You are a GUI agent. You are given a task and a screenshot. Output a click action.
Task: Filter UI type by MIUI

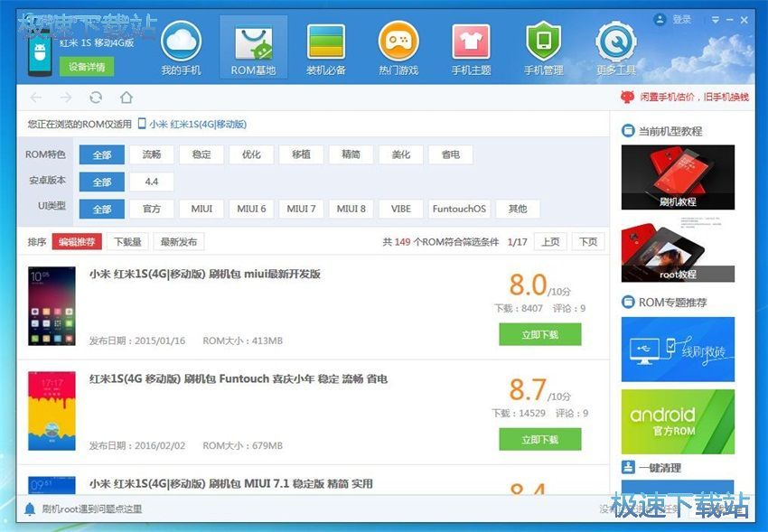click(x=201, y=209)
